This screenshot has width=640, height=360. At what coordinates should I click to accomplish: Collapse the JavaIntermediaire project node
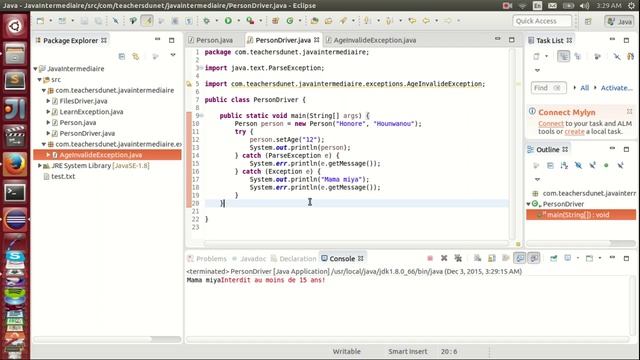pos(36,69)
